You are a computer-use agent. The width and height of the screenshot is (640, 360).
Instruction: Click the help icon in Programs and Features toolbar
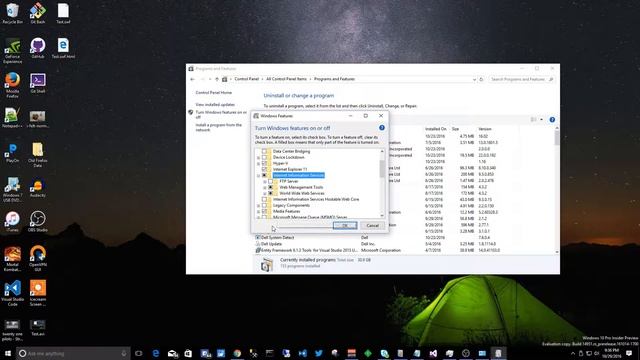552,120
